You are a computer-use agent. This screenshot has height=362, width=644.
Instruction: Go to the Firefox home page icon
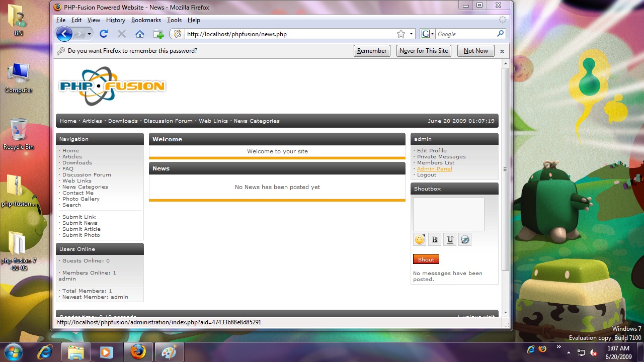pos(140,34)
